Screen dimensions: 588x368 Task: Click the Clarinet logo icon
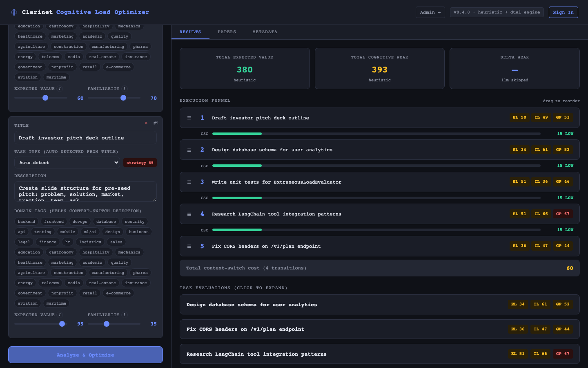13,12
